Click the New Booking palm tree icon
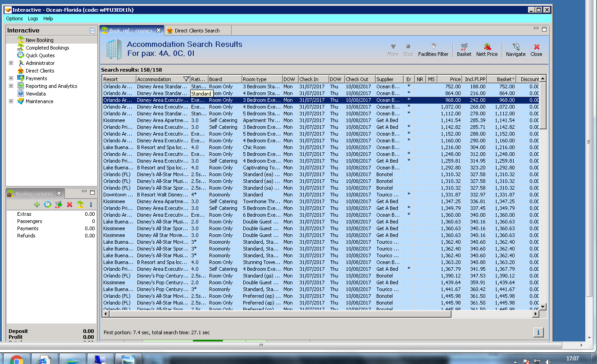 pyautogui.click(x=20, y=40)
